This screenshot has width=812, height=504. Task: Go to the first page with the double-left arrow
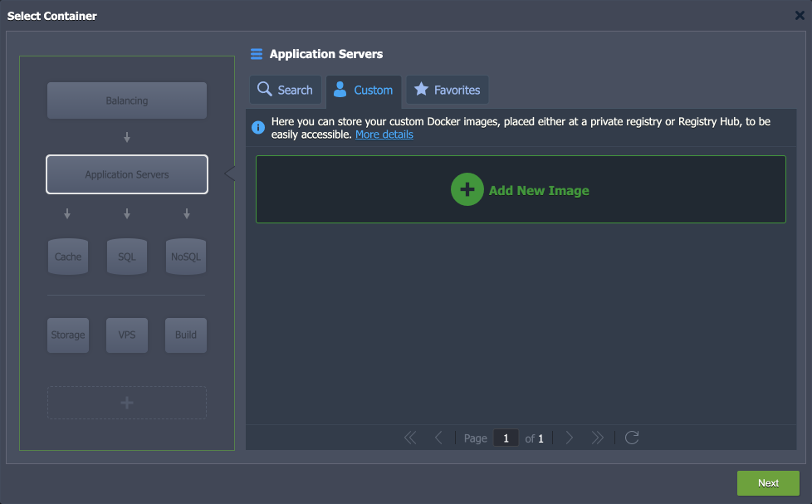(409, 438)
